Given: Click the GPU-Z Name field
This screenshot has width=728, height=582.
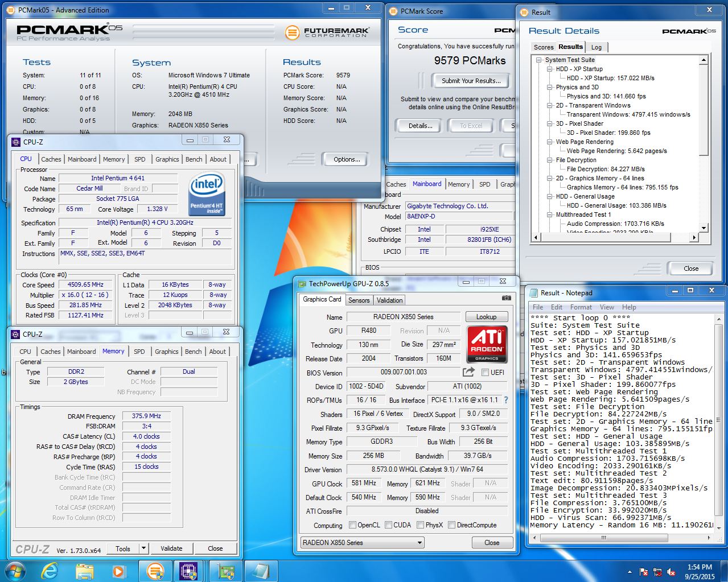Looking at the screenshot, I should [x=403, y=317].
